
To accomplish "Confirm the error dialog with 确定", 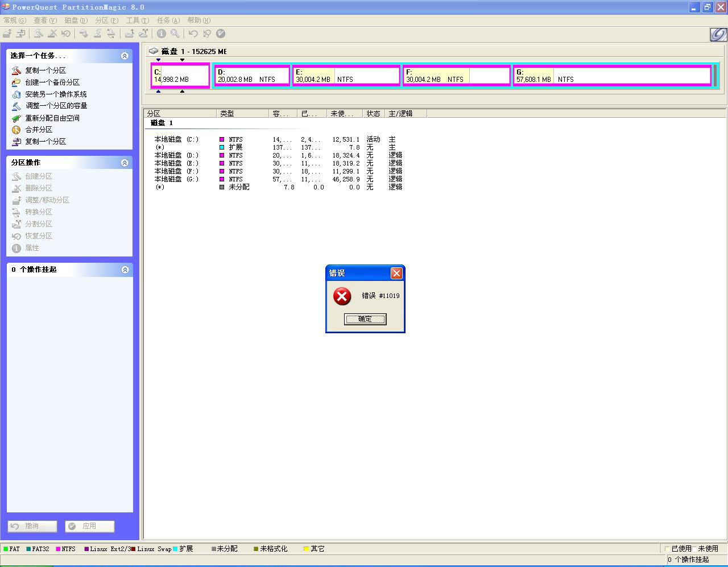I will click(365, 319).
